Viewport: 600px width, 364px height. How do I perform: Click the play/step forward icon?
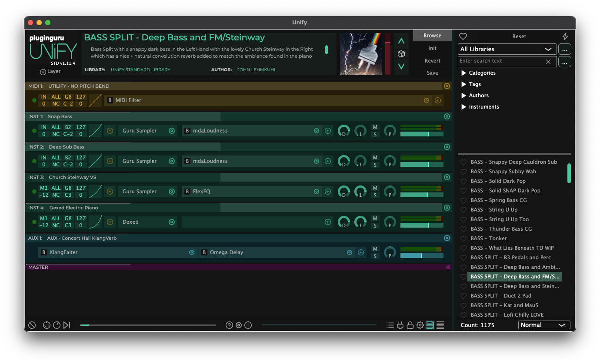67,325
